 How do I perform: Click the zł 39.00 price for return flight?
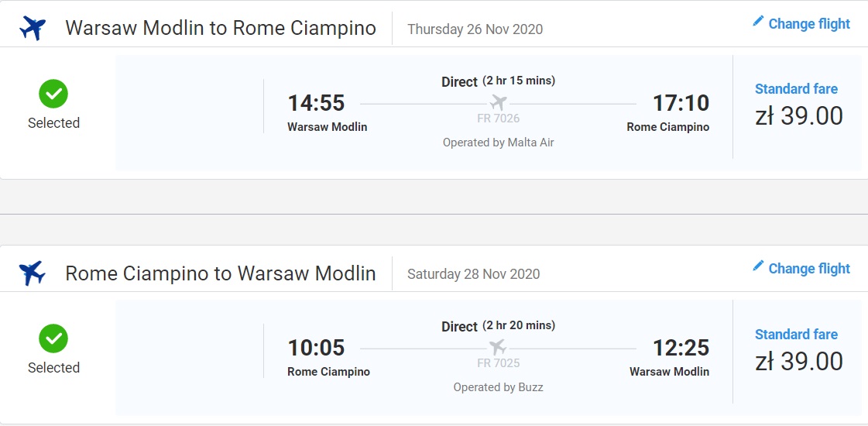pos(799,361)
